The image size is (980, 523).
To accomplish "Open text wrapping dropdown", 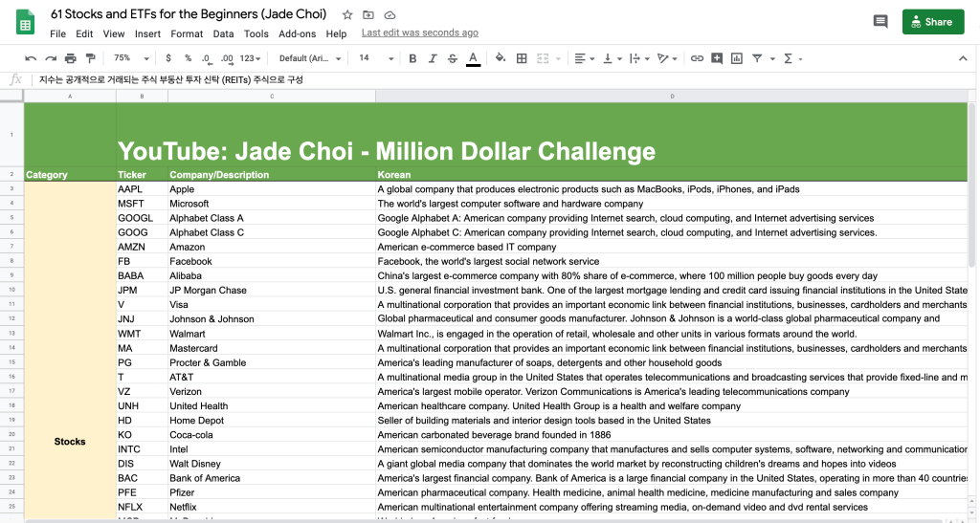I will point(639,58).
